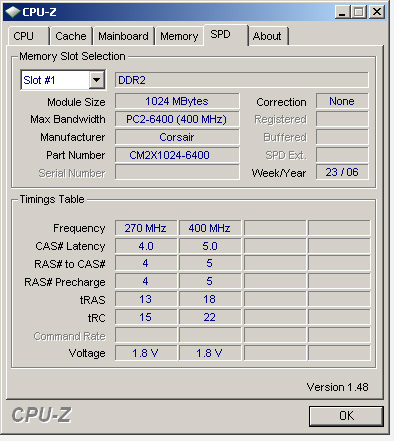Click the RAS# Precharge value 5
Viewport: 394px width, 441px height.
point(210,281)
